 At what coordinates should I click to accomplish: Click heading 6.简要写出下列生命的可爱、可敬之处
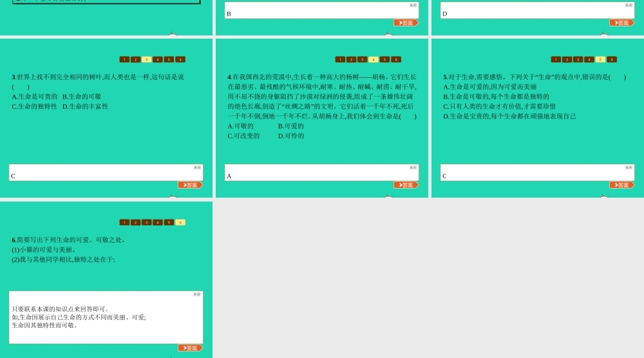tap(69, 240)
